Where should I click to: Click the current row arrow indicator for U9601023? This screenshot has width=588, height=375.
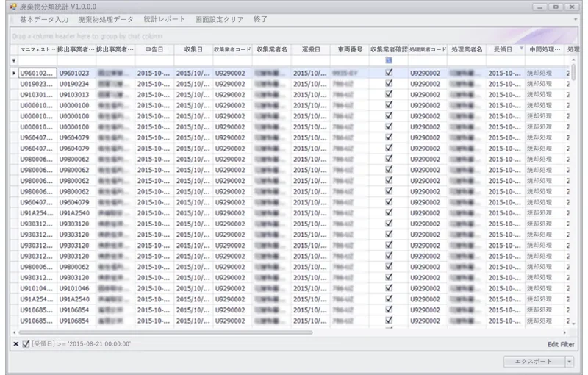click(14, 73)
